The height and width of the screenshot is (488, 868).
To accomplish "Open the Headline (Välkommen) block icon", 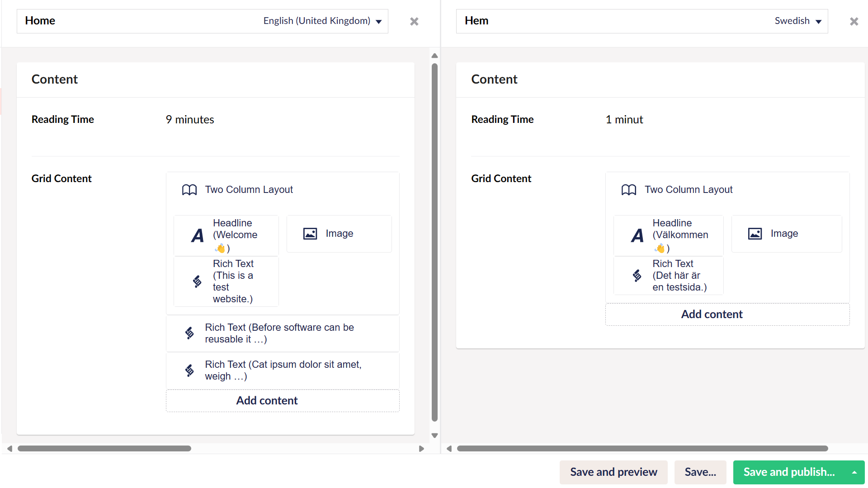I will tap(637, 235).
